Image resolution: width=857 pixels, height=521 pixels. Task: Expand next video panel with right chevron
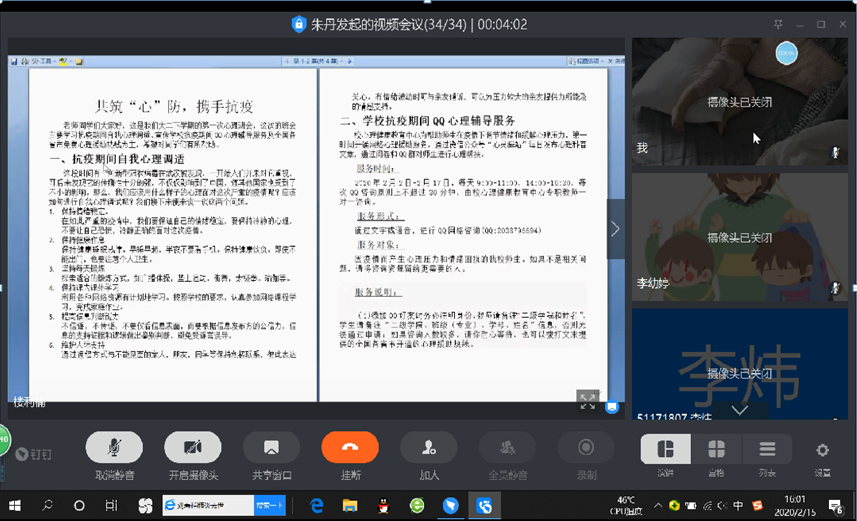[615, 229]
